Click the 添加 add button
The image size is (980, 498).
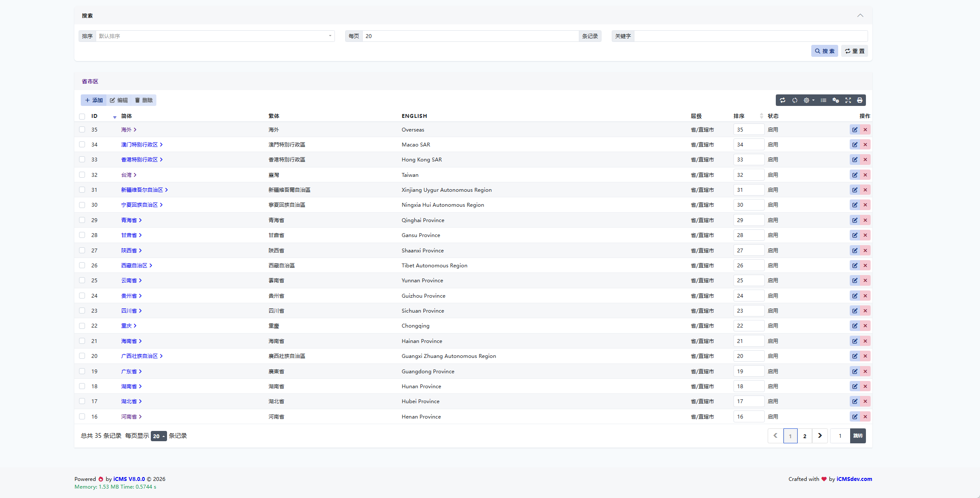[x=94, y=100]
